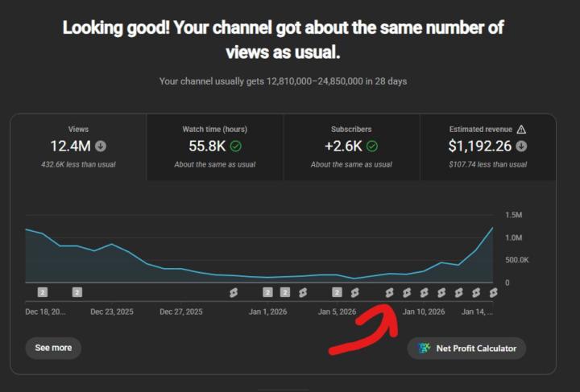Click the 1.0M y-axis label

click(514, 237)
